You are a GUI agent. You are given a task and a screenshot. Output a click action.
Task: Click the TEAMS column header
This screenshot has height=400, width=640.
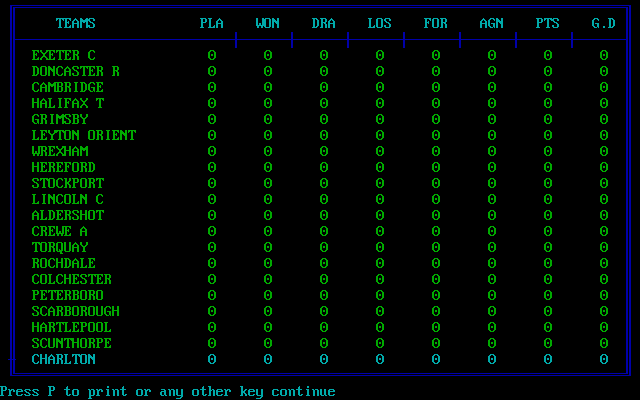pyautogui.click(x=76, y=23)
